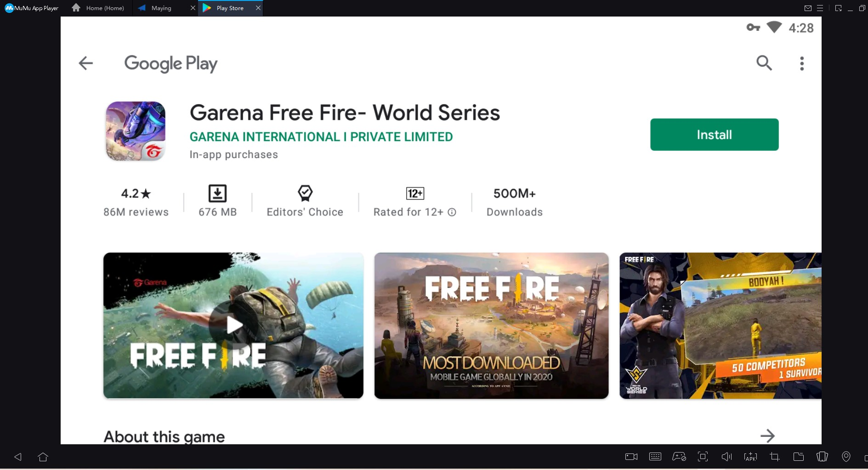
Task: View the 4.2 star rating
Action: (136, 193)
